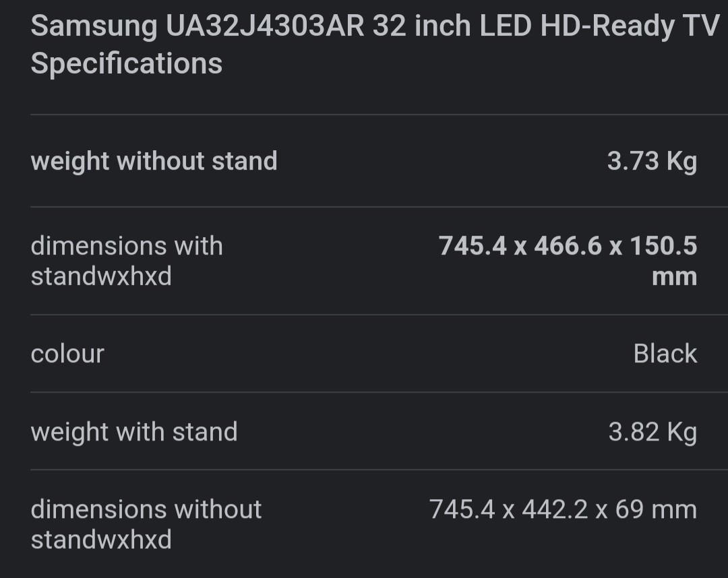Screen dimensions: 728x578
Task: Tap the bold 745.4 x 466.6 x 150.5 value
Action: point(568,246)
